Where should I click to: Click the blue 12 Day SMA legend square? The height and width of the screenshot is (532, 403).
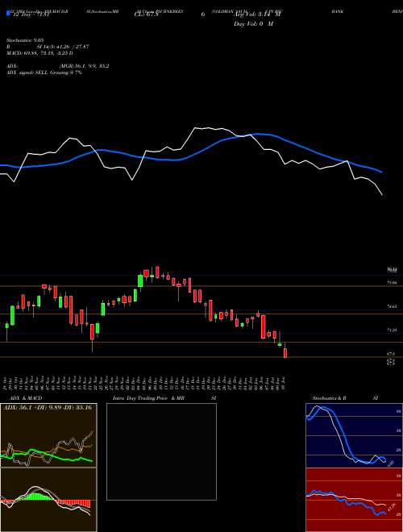pos(9,13)
